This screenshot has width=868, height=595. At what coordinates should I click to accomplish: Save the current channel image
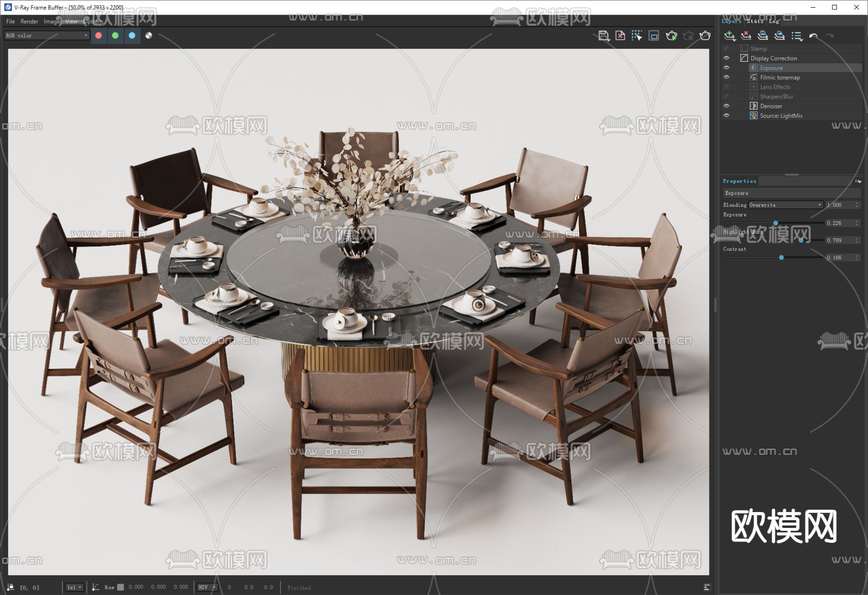tap(604, 36)
